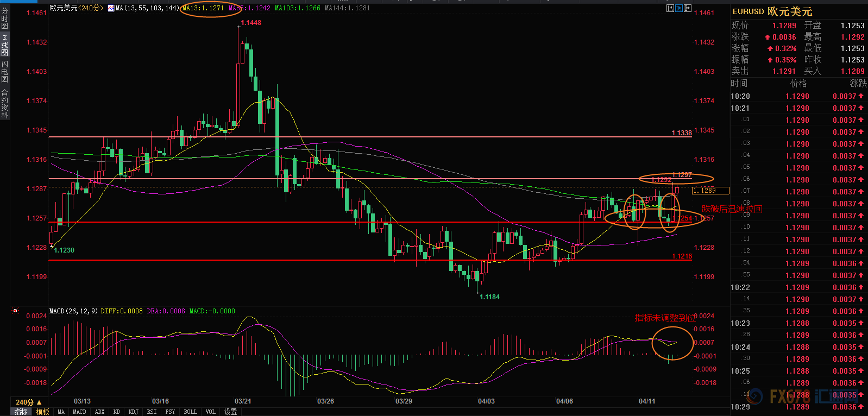This screenshot has height=416, width=868.
Task: Click the 买入 value 1.1289
Action: [853, 71]
